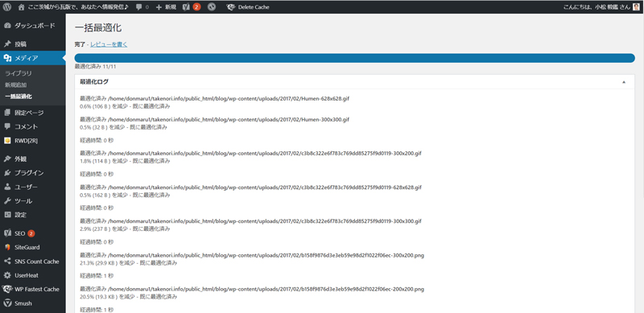Viewport: 644px width, 313px height.
Task: Click the RWD[2R] yellow icon
Action: pyautogui.click(x=7, y=141)
